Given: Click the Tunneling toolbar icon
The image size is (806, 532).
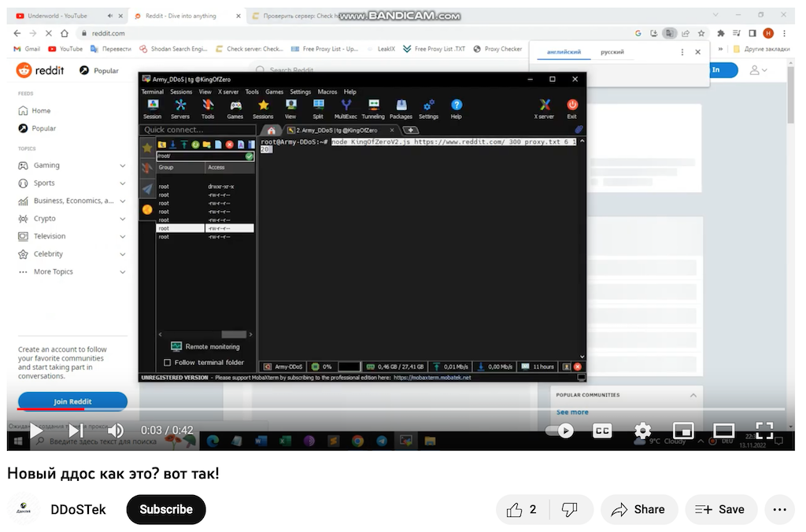Looking at the screenshot, I should [x=373, y=109].
